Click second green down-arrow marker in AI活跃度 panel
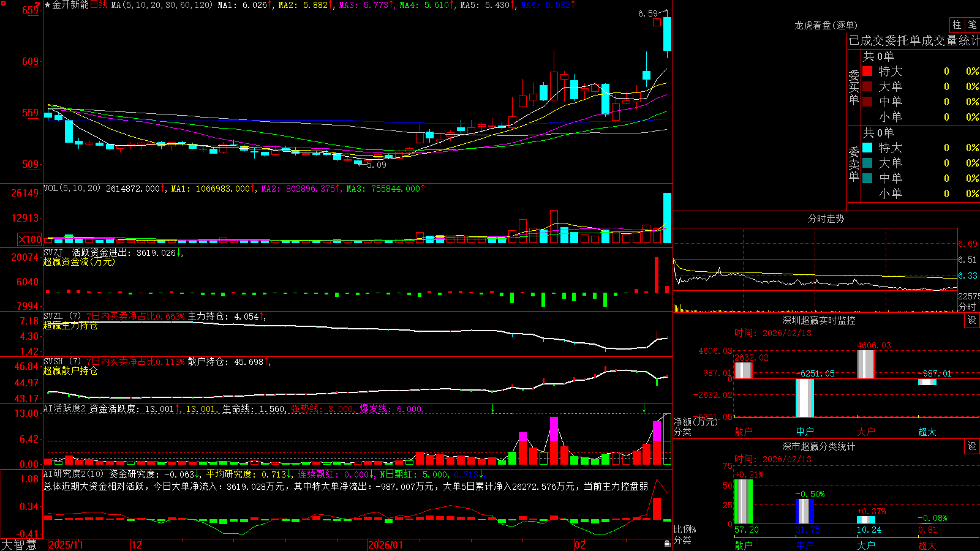Screen dimensions: 980x551 [x=644, y=408]
